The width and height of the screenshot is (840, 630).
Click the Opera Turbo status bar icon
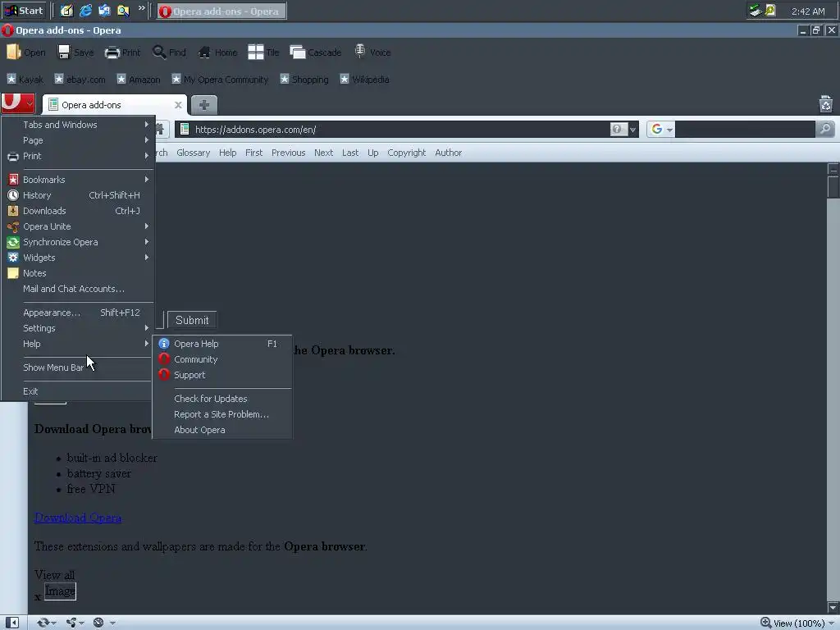tap(98, 623)
